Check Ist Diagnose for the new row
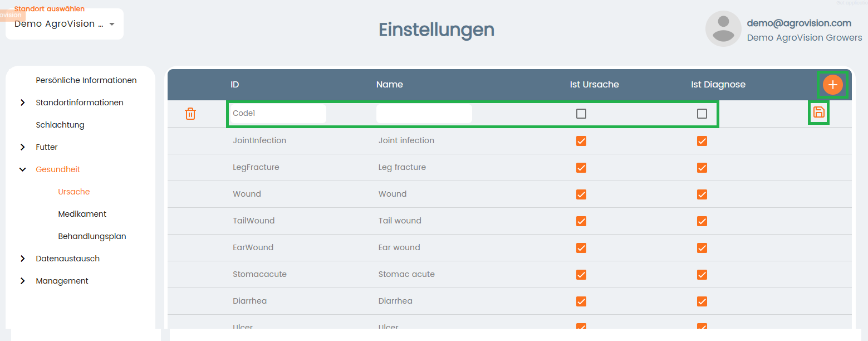Viewport: 868px width, 341px height. (702, 114)
